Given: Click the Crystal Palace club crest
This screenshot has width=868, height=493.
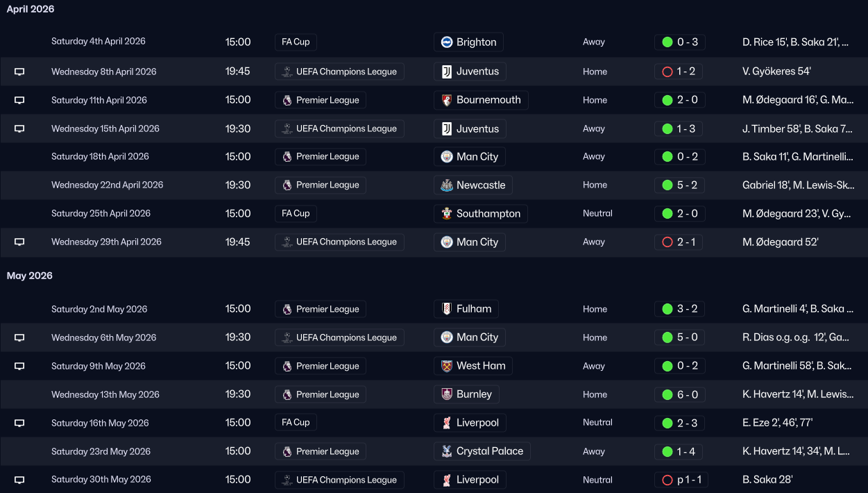Looking at the screenshot, I should coord(447,451).
